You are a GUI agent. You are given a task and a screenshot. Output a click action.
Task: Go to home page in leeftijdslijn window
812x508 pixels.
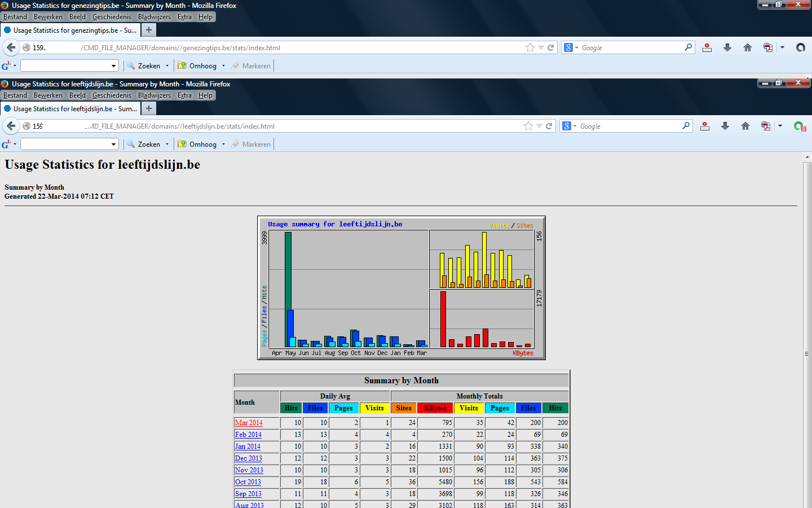tap(745, 126)
